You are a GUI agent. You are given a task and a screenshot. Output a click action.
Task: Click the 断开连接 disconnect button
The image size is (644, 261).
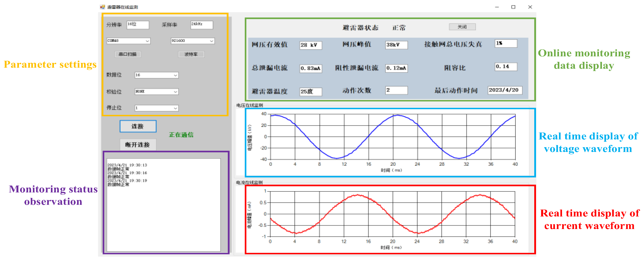(x=138, y=145)
